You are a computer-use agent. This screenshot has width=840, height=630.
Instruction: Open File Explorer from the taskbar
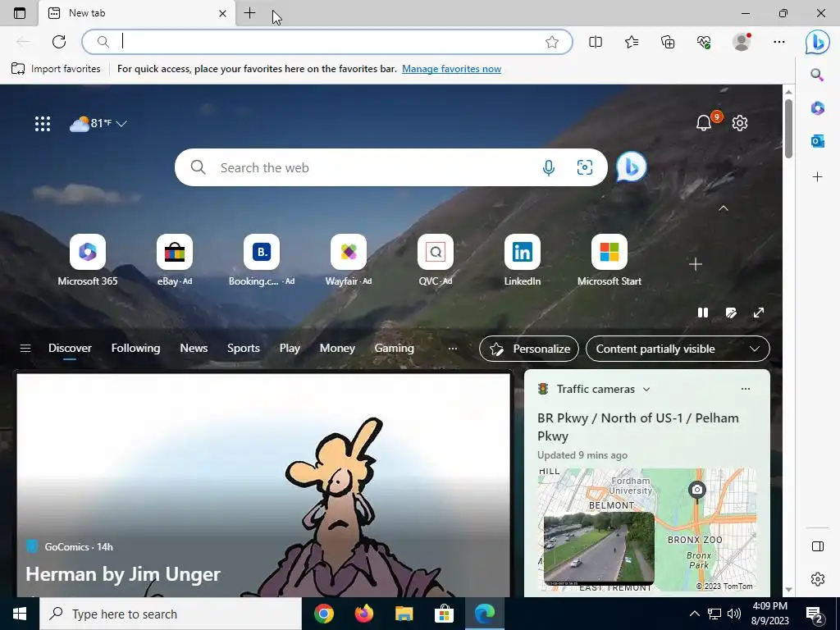pyautogui.click(x=404, y=614)
